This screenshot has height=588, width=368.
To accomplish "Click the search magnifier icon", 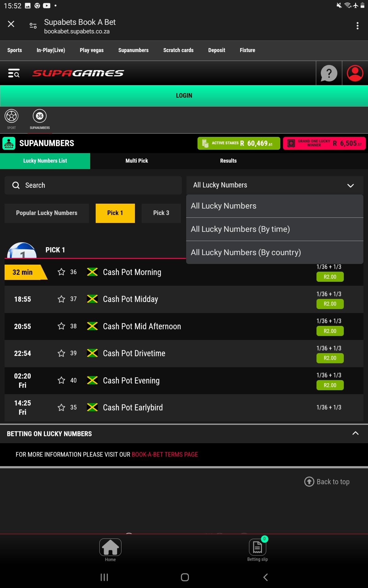I will coord(16,185).
